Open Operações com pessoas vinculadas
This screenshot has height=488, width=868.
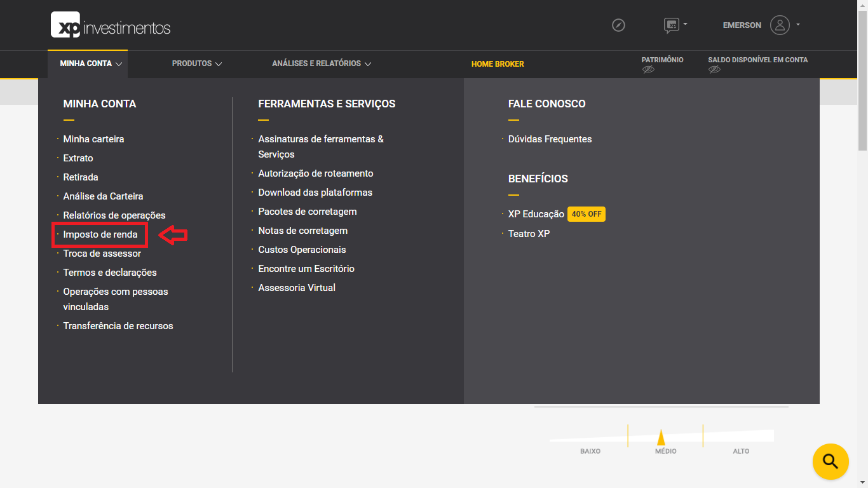click(x=116, y=299)
